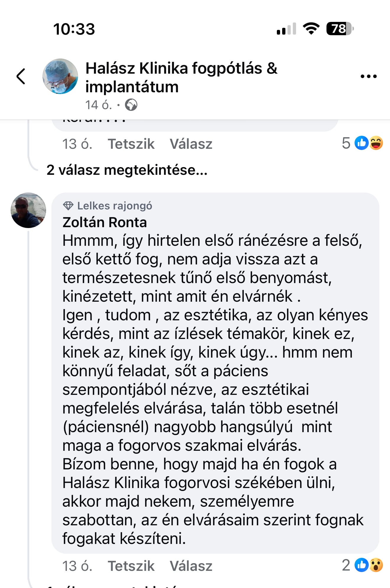The image size is (390, 588).
Task: Tap the battery indicator in the status bar
Action: click(339, 29)
